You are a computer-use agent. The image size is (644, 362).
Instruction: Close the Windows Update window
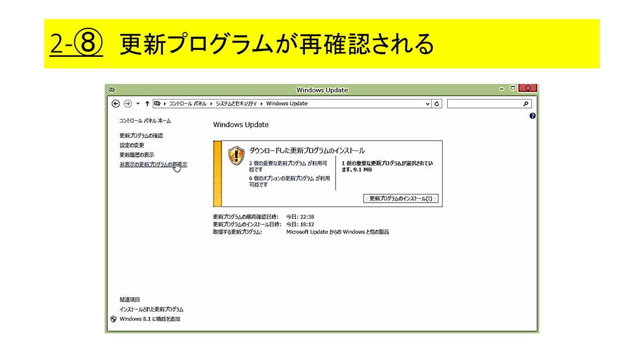pos(527,88)
